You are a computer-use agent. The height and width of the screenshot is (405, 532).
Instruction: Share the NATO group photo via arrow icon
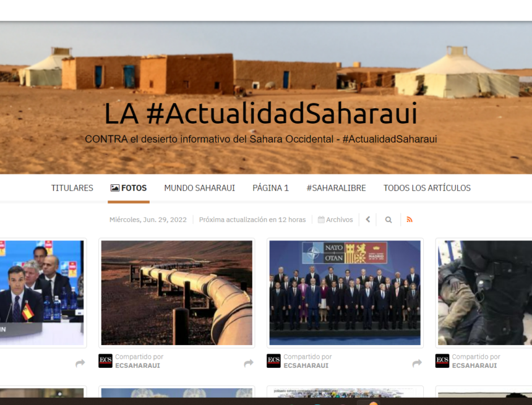pos(417,363)
